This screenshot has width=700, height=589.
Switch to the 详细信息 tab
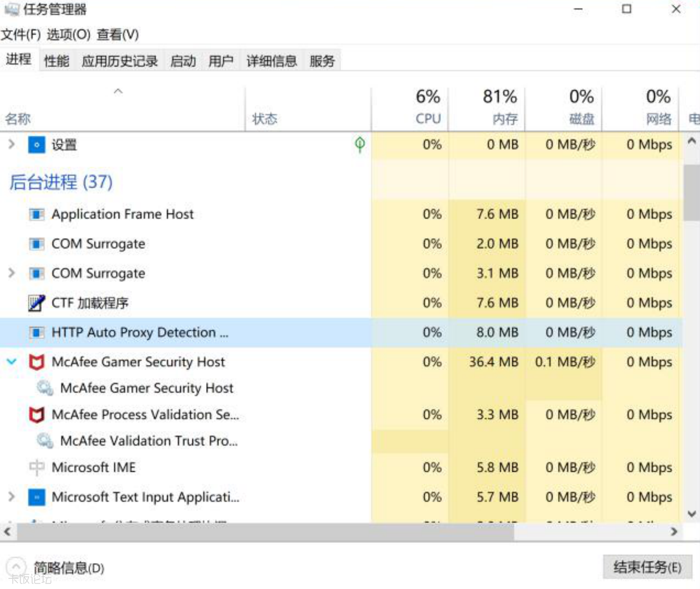click(272, 61)
